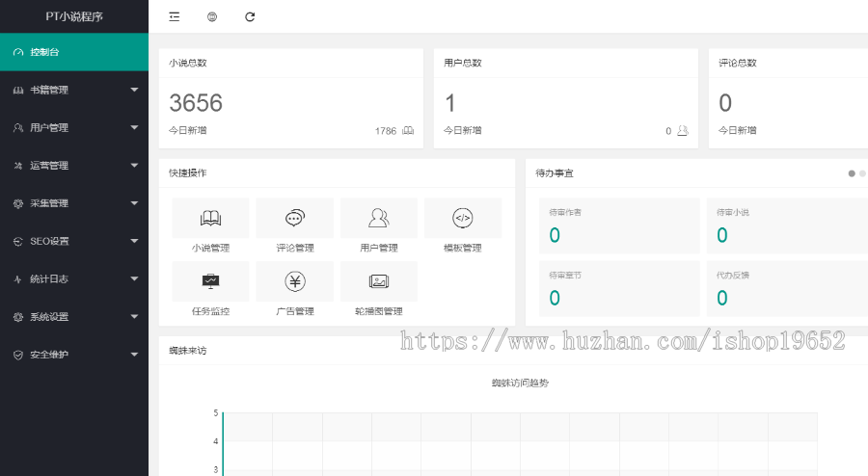The width and height of the screenshot is (868, 476).
Task: Expand the 书籍管理 sidebar menu
Action: point(74,90)
